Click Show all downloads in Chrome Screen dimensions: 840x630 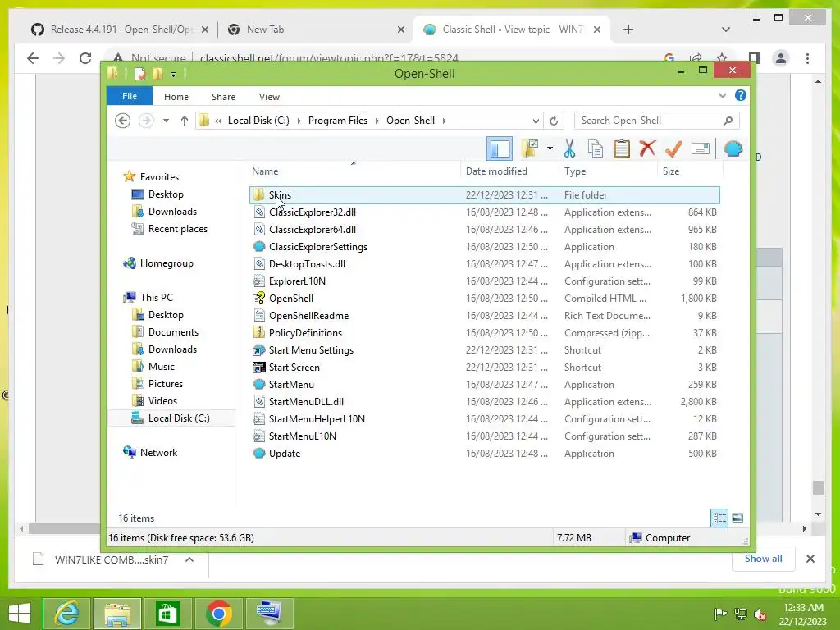pyautogui.click(x=763, y=559)
